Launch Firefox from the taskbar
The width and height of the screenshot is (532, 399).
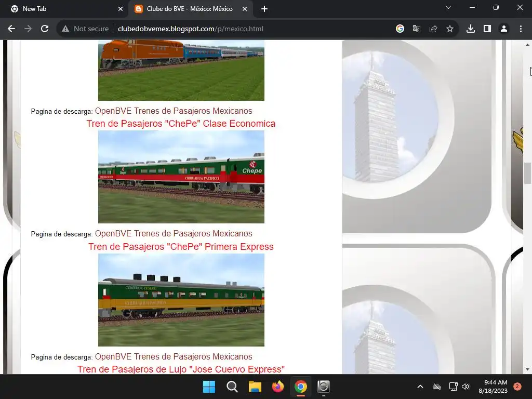tap(278, 387)
